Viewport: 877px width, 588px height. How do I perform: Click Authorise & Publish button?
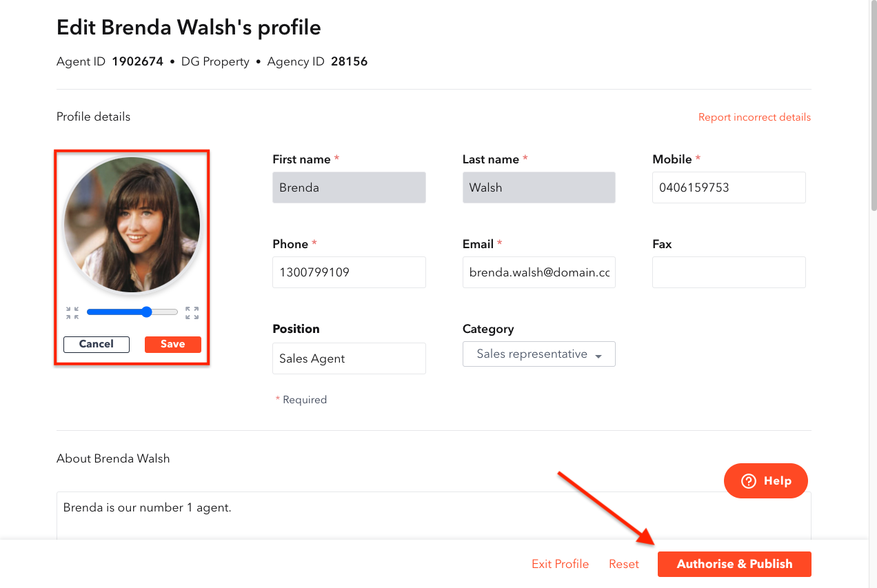(x=734, y=564)
